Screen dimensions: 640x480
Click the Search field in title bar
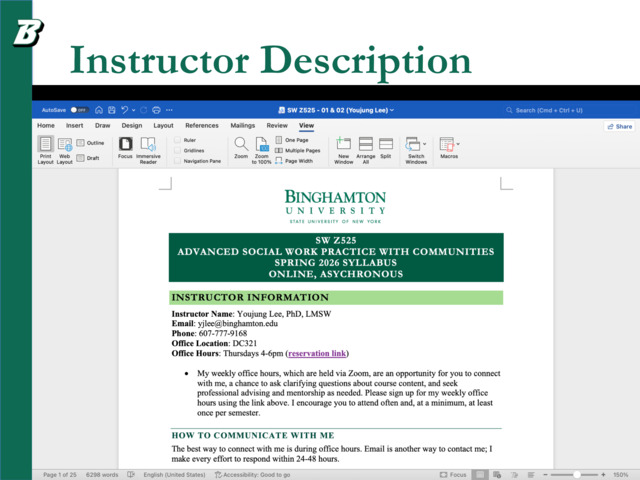(x=545, y=110)
